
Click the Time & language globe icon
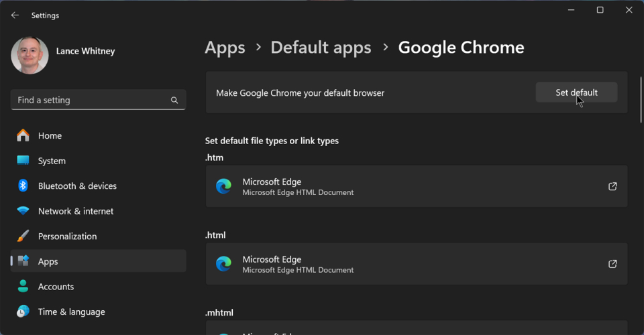coord(23,312)
